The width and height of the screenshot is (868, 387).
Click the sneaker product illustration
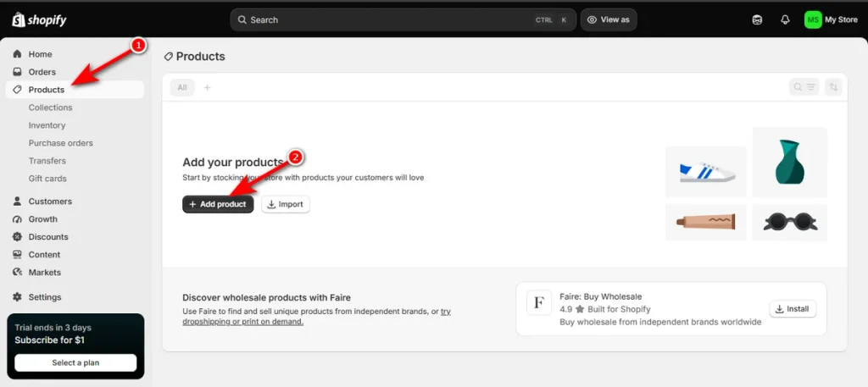click(x=706, y=171)
